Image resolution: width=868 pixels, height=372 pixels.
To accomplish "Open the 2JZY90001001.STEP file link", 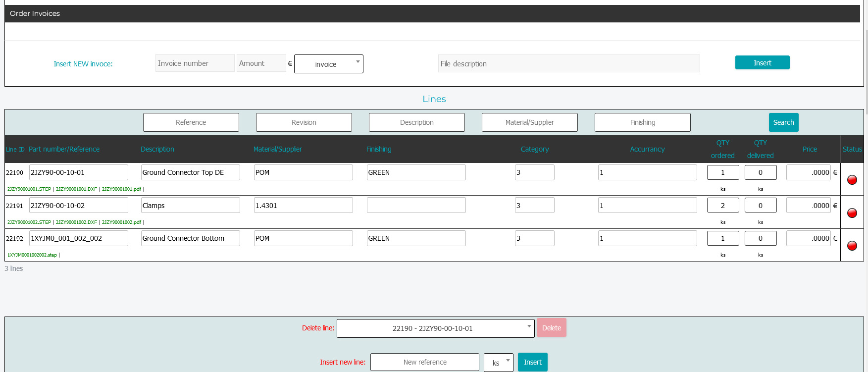I will point(29,189).
